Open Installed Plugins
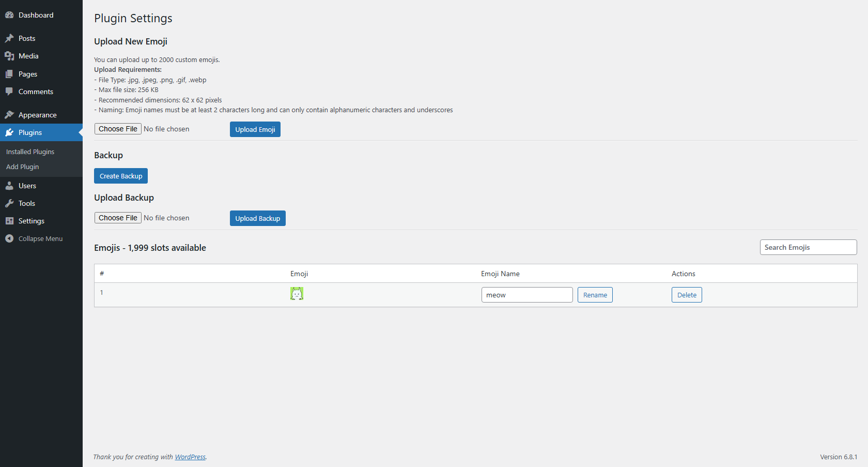The image size is (868, 467). [x=30, y=152]
